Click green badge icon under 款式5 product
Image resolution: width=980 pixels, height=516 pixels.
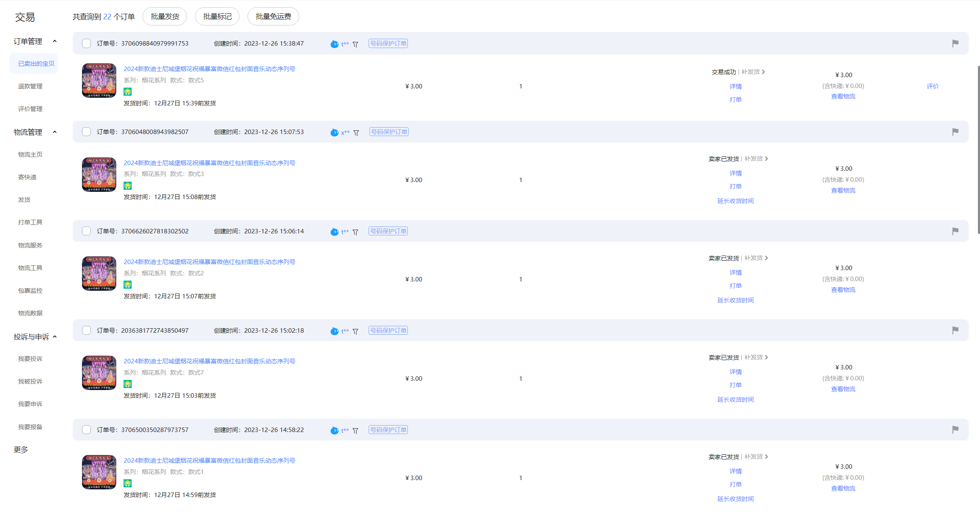pos(128,92)
